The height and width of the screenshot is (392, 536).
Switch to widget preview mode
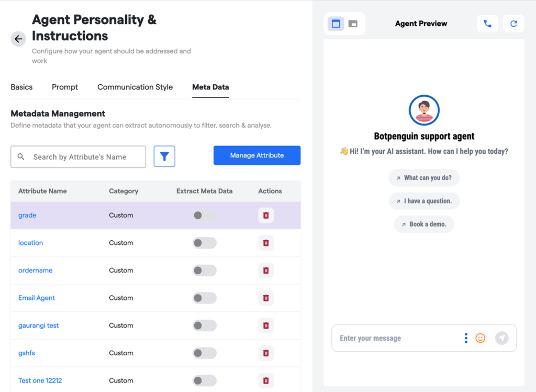tap(353, 24)
